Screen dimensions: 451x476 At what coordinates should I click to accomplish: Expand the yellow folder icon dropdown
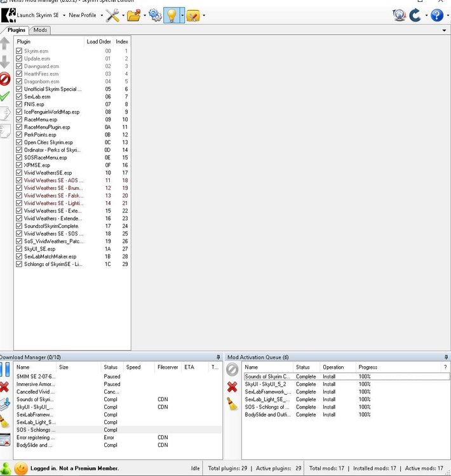pos(204,15)
